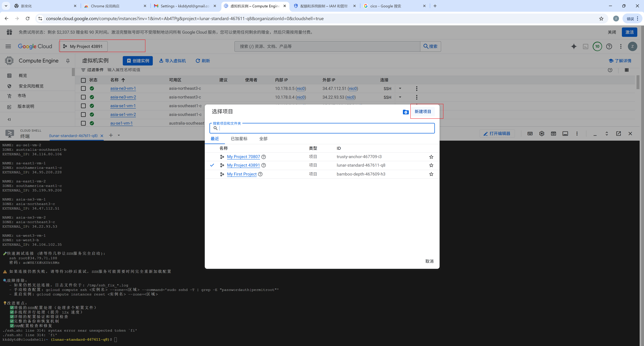644x346 pixels.
Task: Switch to the 全部 tab
Action: pyautogui.click(x=263, y=139)
